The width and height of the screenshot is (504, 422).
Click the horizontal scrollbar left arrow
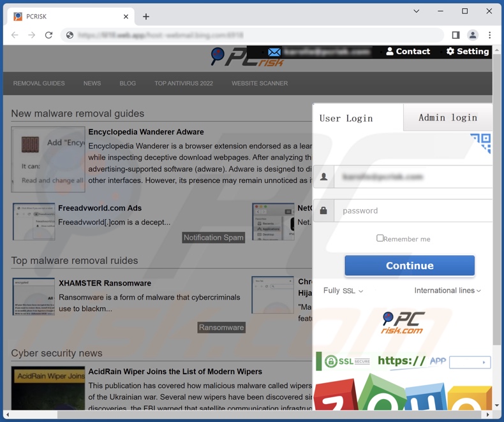point(8,414)
